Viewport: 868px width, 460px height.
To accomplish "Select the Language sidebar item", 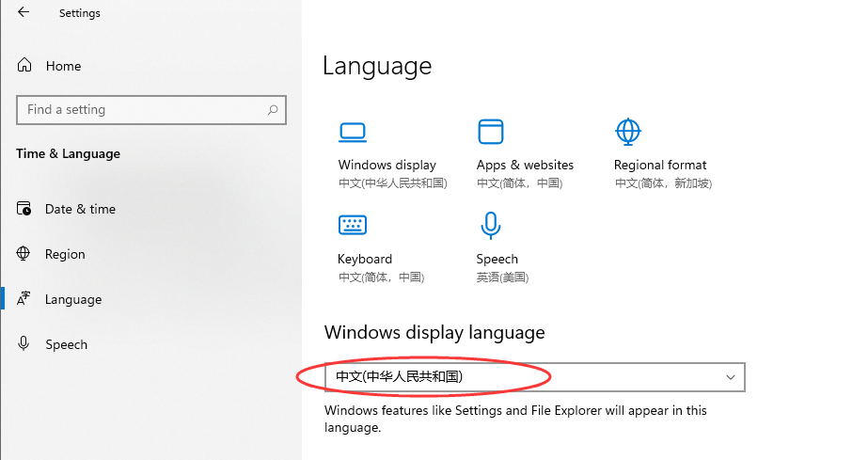I will click(x=73, y=299).
